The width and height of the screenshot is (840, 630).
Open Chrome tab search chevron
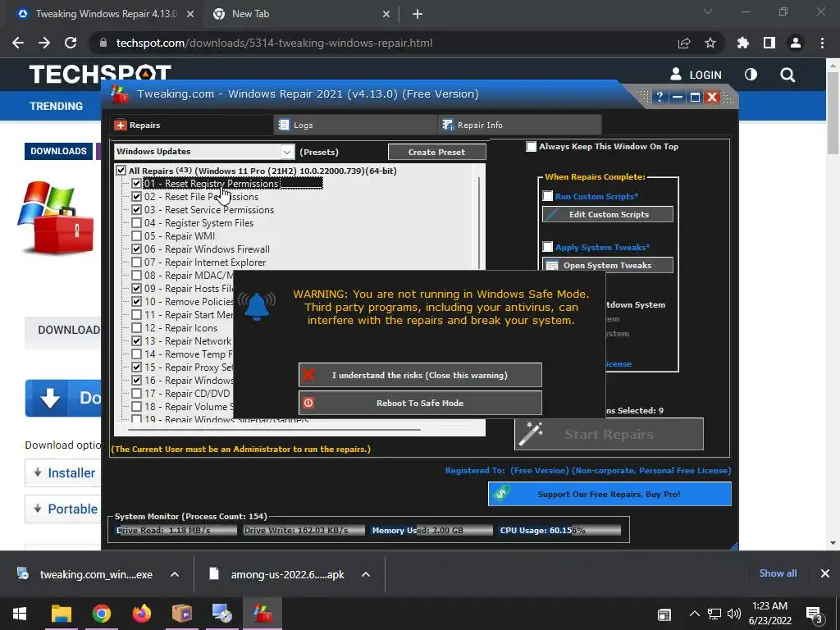point(708,11)
